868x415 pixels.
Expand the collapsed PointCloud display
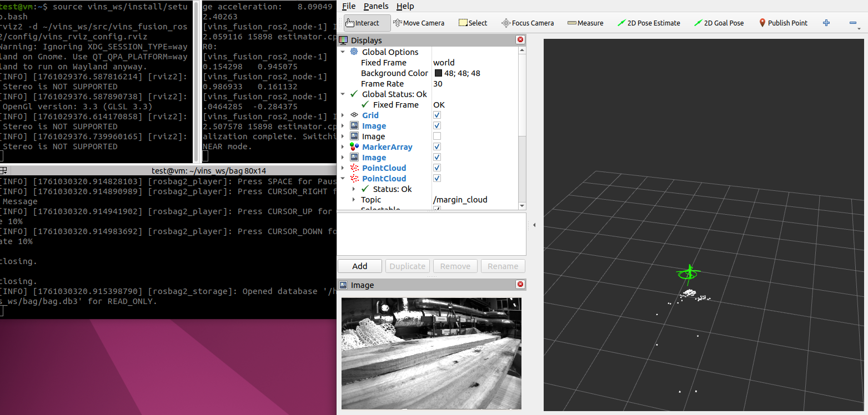click(x=343, y=168)
